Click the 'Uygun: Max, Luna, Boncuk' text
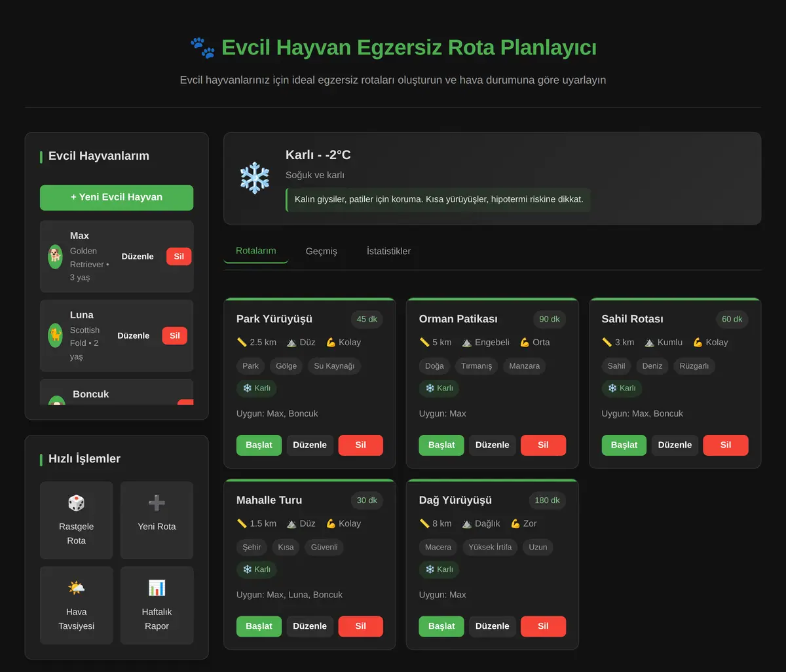 (x=290, y=595)
